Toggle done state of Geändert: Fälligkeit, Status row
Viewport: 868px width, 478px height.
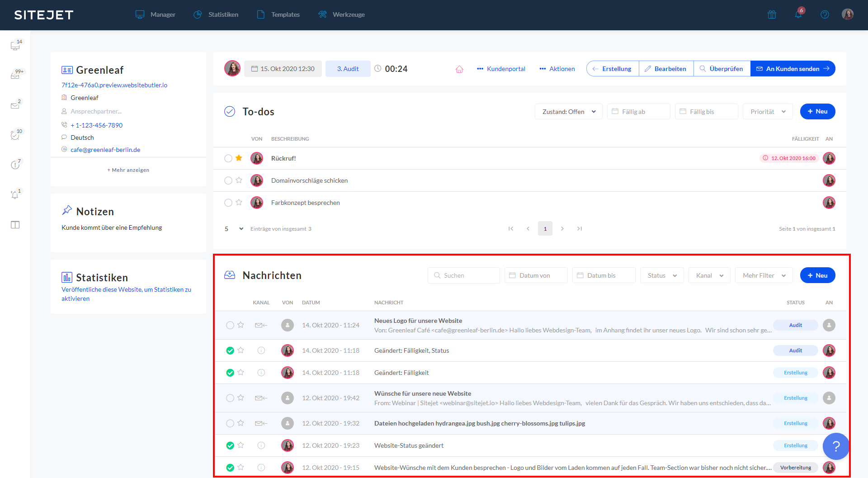pyautogui.click(x=230, y=350)
